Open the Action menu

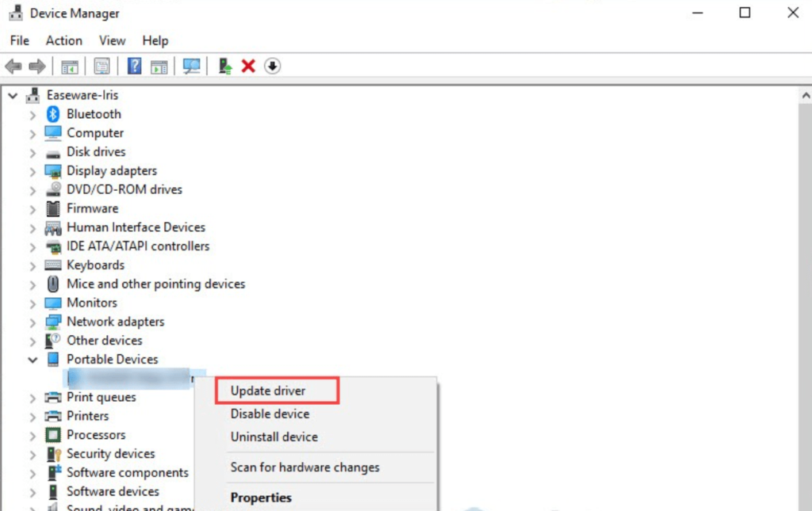[x=63, y=40]
